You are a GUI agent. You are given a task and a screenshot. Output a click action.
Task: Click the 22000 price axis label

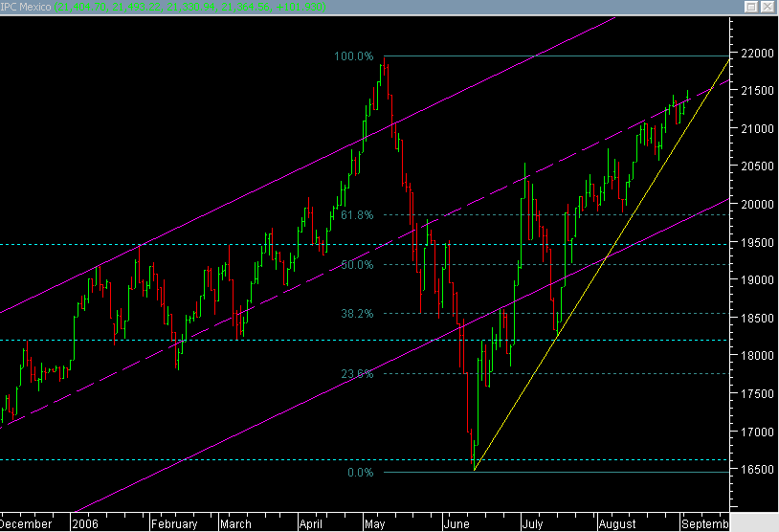757,54
